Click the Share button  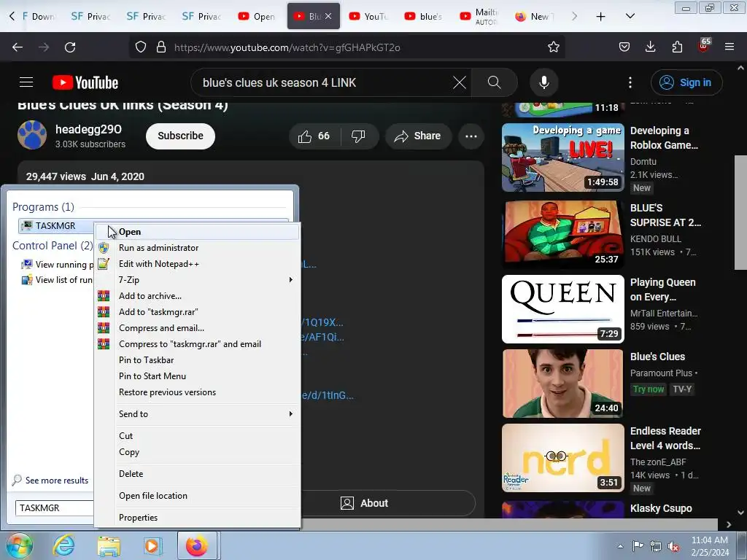418,136
